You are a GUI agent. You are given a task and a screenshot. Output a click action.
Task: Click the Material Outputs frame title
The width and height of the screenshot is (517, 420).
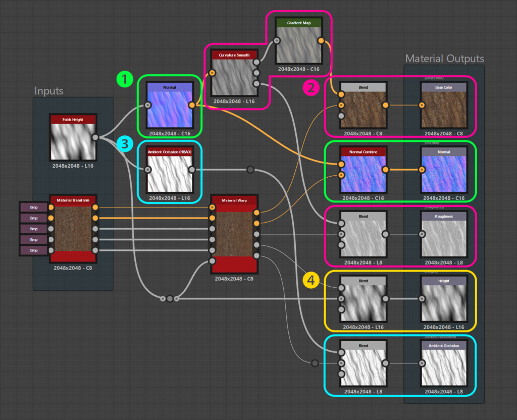pos(444,59)
